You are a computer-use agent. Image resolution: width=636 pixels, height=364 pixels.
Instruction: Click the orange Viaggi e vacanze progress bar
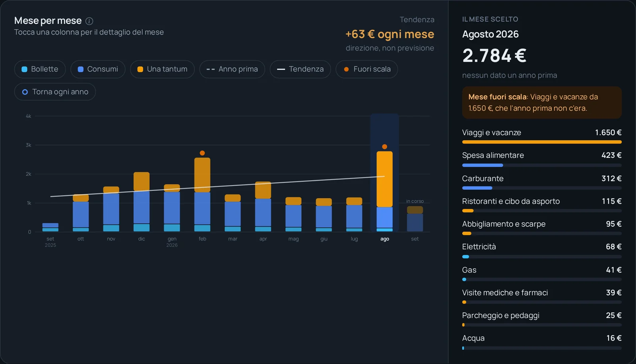pos(542,142)
